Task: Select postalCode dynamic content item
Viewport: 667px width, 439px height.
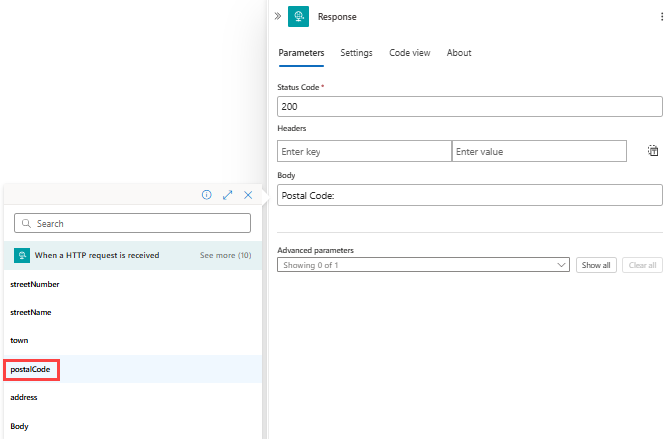Action: point(31,369)
